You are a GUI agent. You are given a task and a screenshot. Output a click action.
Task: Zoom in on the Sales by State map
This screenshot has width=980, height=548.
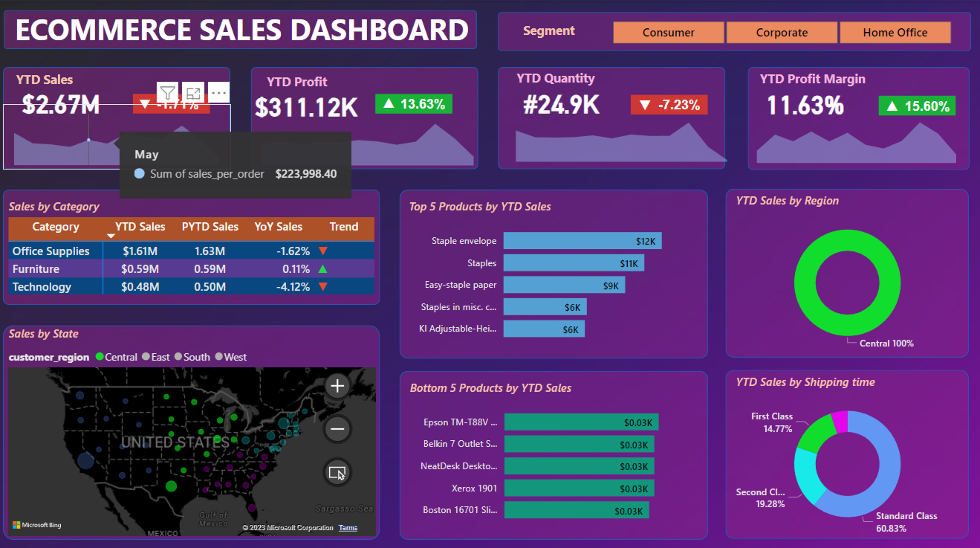tap(337, 386)
